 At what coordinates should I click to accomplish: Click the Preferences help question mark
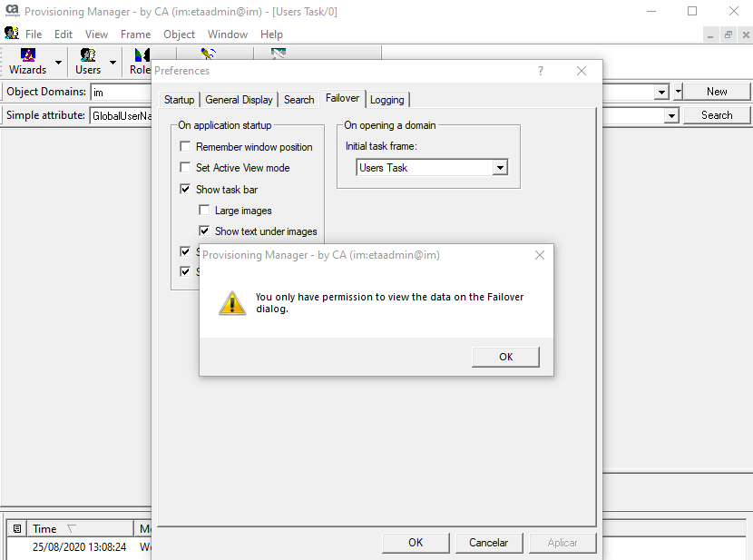click(x=541, y=71)
